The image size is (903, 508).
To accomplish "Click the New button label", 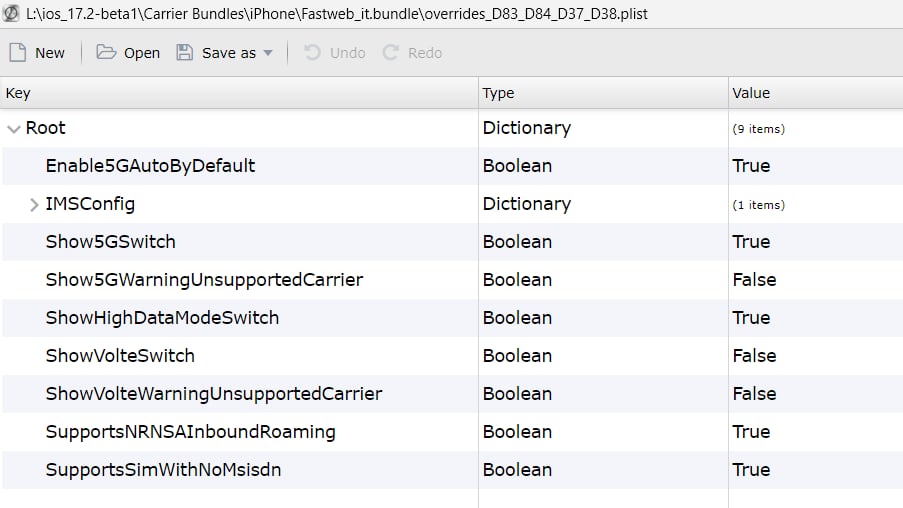I will [50, 53].
